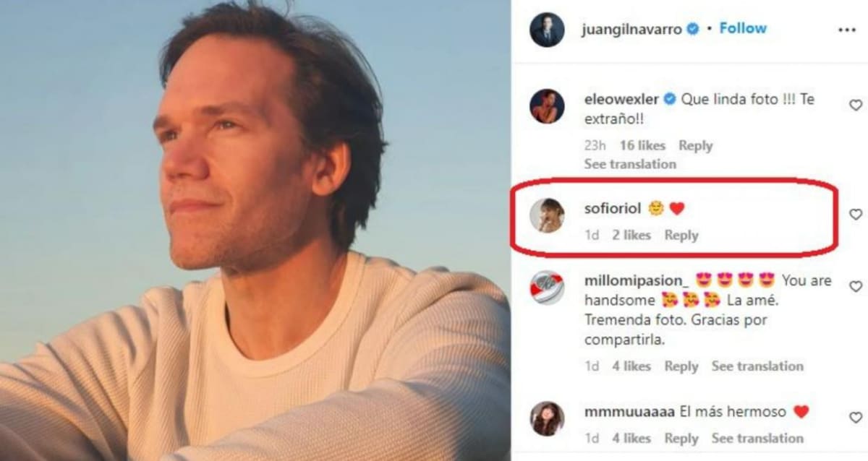Toggle the like heart on sofioriol's comment
This screenshot has height=461, width=868.
pyautogui.click(x=854, y=215)
